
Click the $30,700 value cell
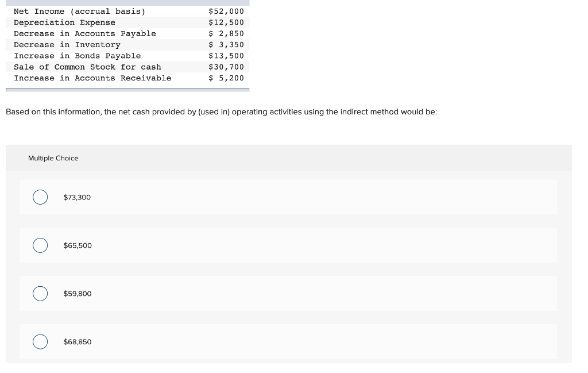coord(226,67)
